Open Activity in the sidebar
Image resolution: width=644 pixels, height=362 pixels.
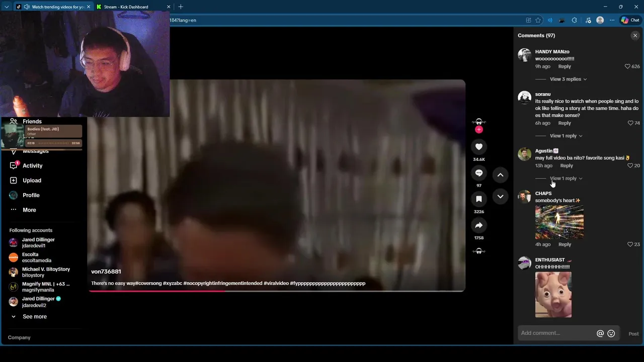point(33,165)
